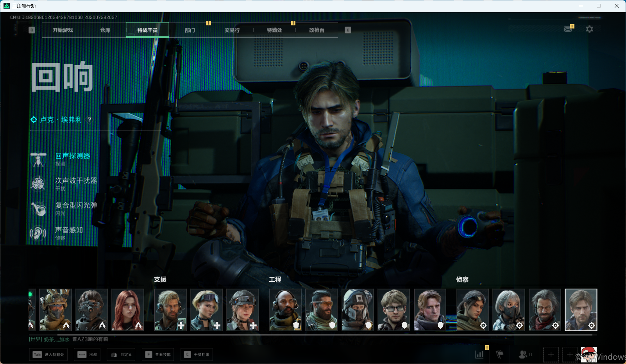Open the 自定义 customize button
Screen dimensions: 626x364
click(121, 355)
